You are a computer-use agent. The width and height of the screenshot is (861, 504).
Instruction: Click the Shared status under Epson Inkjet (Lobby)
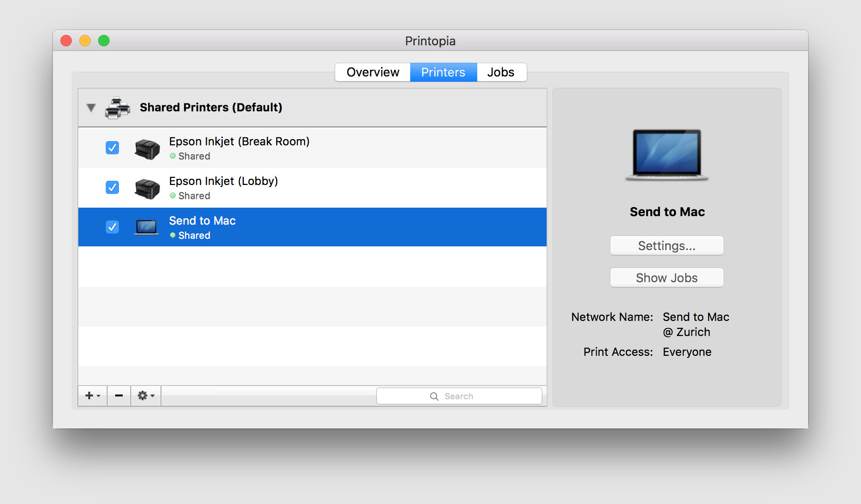pos(190,196)
